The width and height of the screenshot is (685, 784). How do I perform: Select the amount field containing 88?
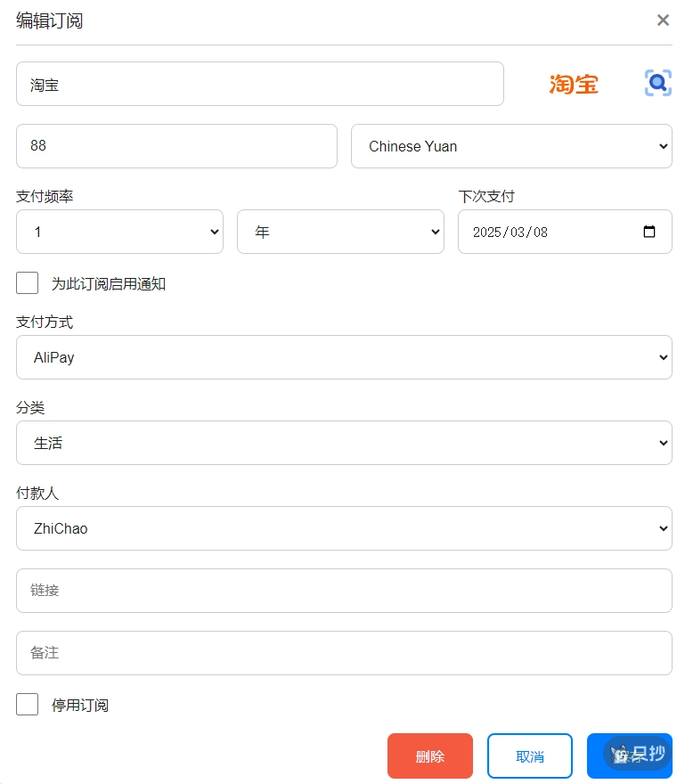click(176, 146)
